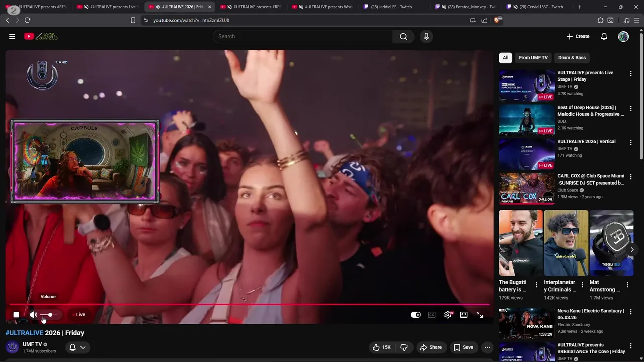The height and width of the screenshot is (362, 644).
Task: Open the three-dot more actions under video
Action: tap(487, 347)
